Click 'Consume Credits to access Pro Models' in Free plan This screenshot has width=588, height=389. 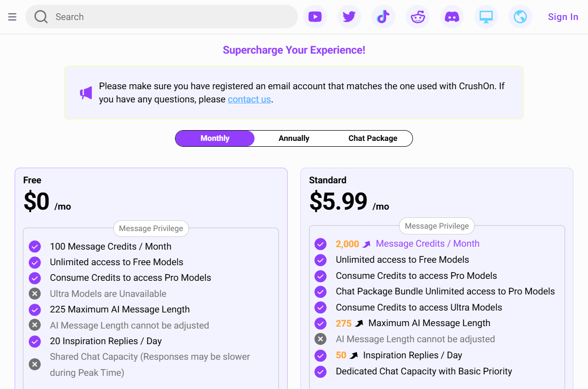click(131, 278)
